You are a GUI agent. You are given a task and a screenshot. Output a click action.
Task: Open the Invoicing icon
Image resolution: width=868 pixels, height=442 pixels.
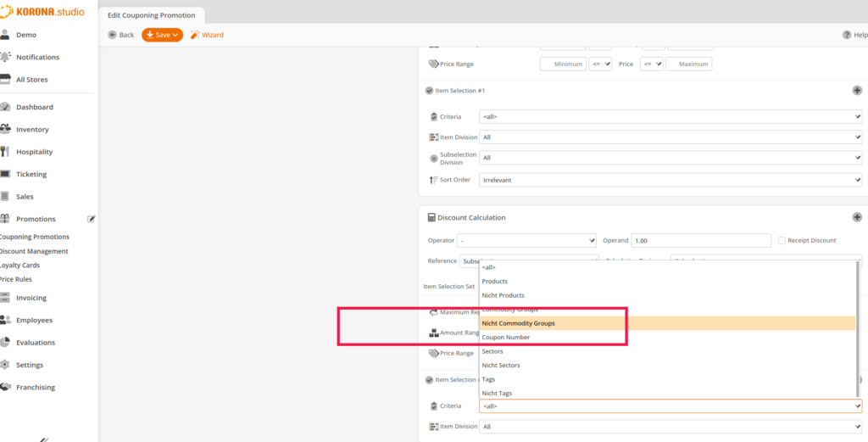click(5, 298)
